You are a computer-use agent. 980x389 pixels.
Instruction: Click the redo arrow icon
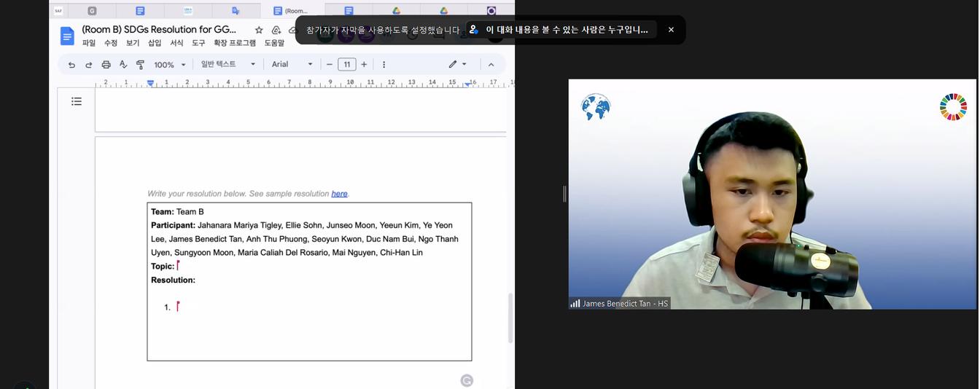click(x=88, y=65)
